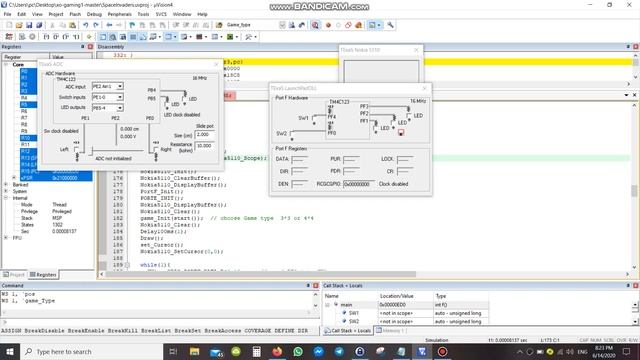640x360 pixels.
Task: Toggle the SW1 switch in the LaunchPad window
Action: tap(314, 119)
